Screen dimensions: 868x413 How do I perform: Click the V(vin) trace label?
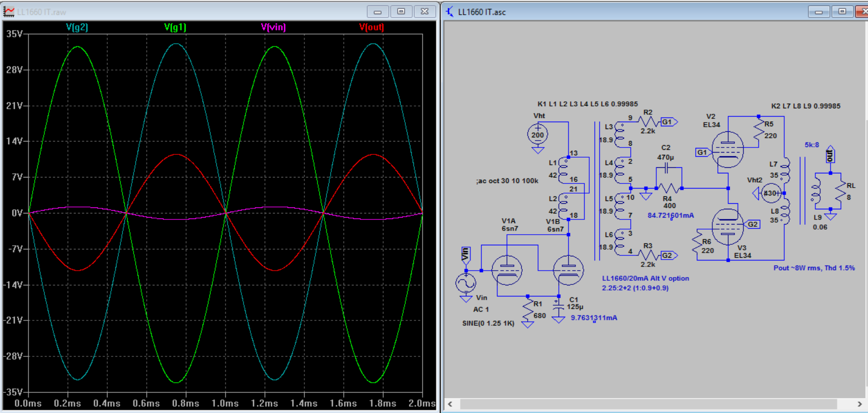(x=273, y=27)
